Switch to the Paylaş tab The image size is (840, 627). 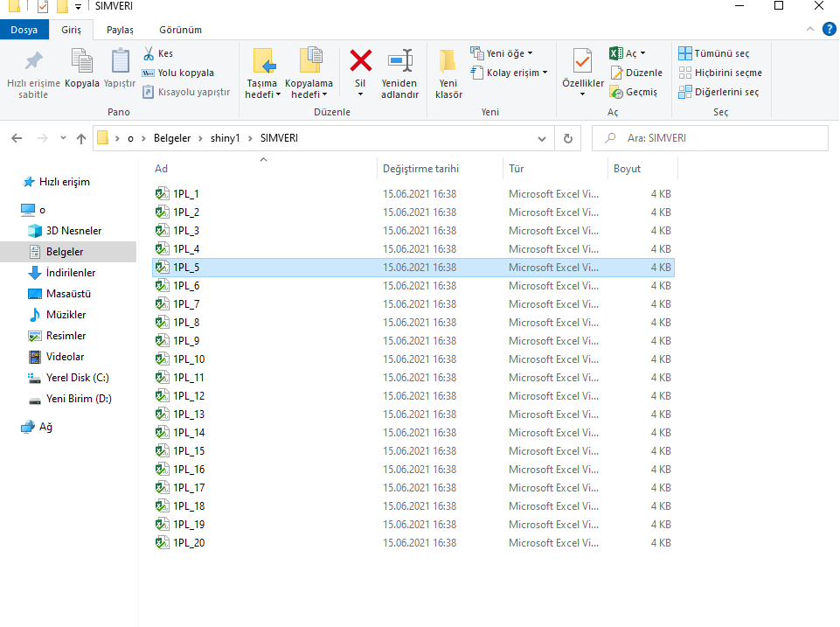[120, 30]
